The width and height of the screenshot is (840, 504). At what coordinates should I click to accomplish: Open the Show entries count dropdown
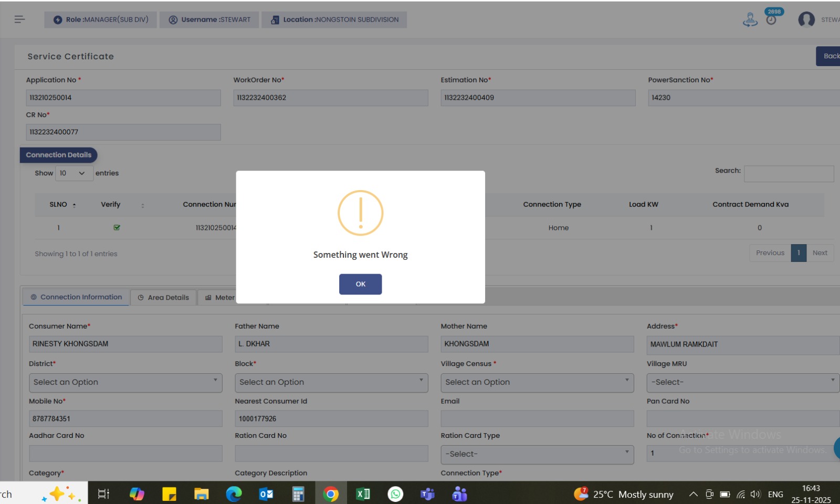coord(73,173)
